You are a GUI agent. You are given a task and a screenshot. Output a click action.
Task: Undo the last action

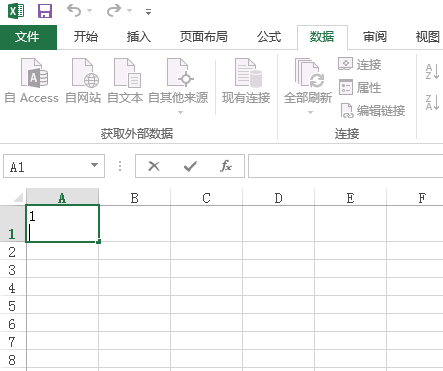click(74, 10)
